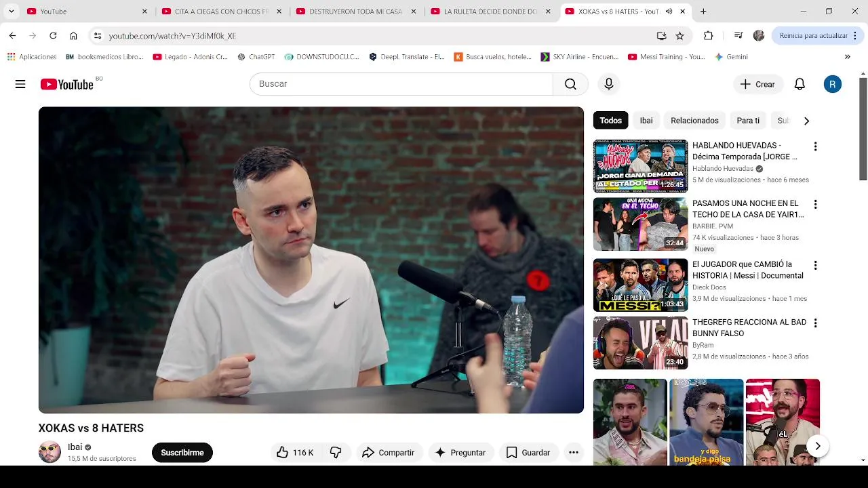Save video with Guardar button

(x=528, y=452)
